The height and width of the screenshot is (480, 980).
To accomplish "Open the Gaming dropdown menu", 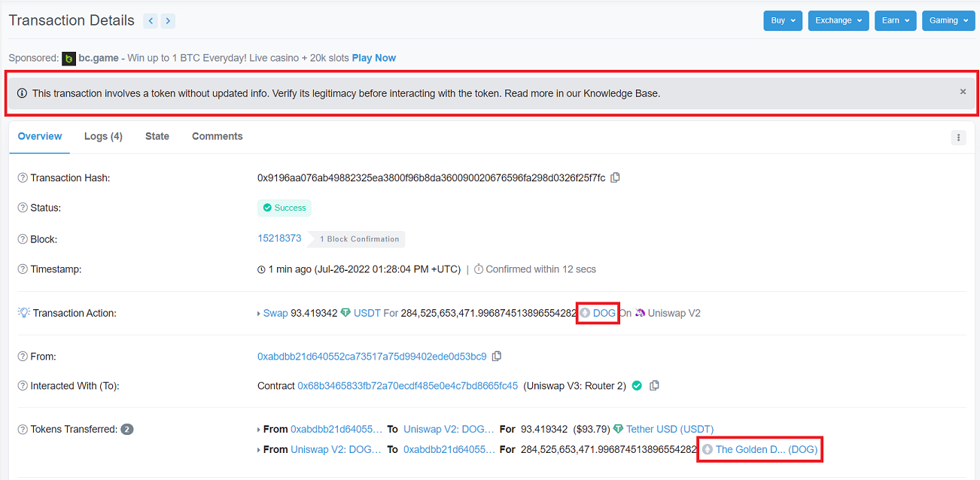I will pos(948,21).
